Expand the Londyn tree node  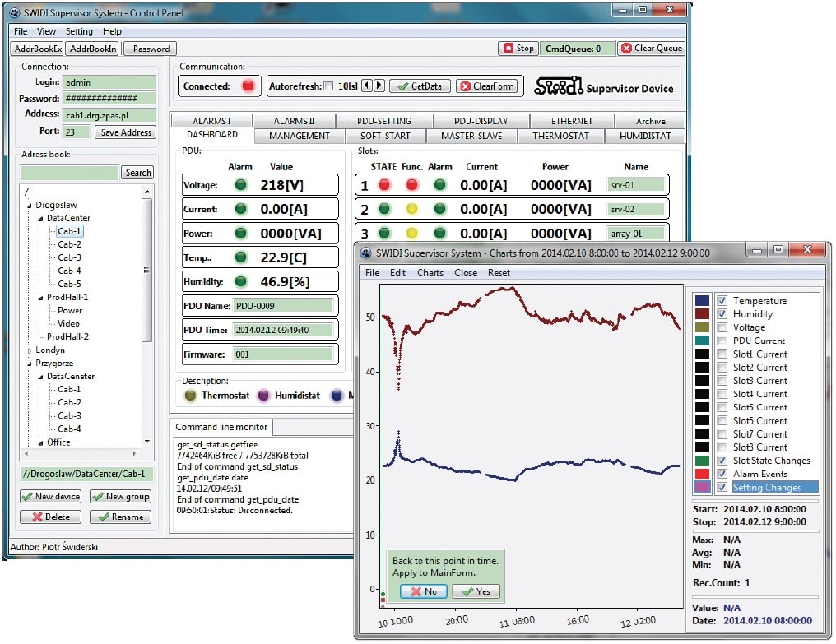point(29,350)
